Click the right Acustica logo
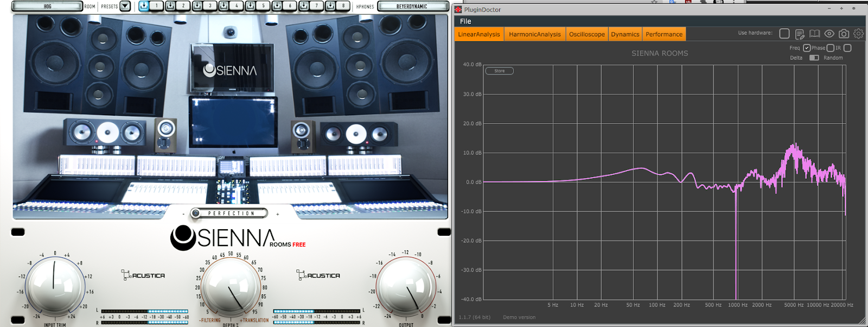This screenshot has height=327, width=868. click(x=318, y=275)
